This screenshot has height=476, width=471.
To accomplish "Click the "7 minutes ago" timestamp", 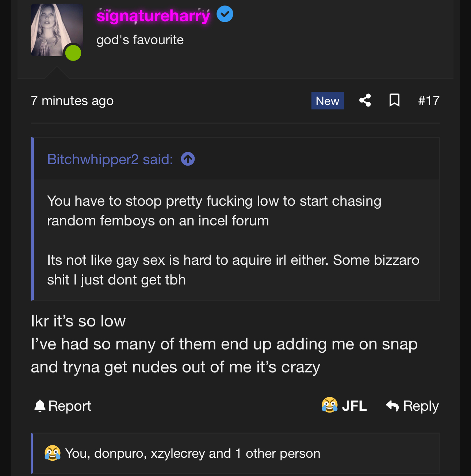I will coord(72,101).
